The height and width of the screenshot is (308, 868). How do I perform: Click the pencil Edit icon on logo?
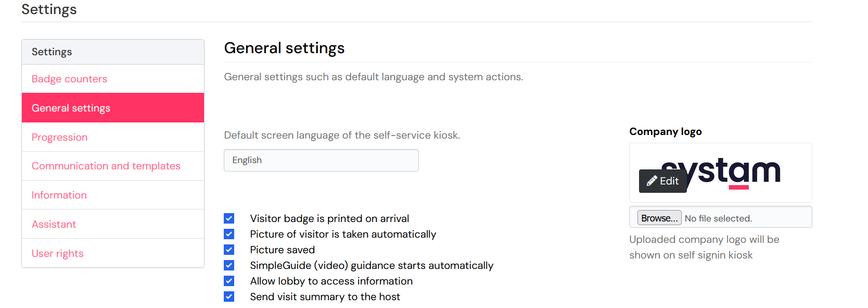pyautogui.click(x=652, y=181)
